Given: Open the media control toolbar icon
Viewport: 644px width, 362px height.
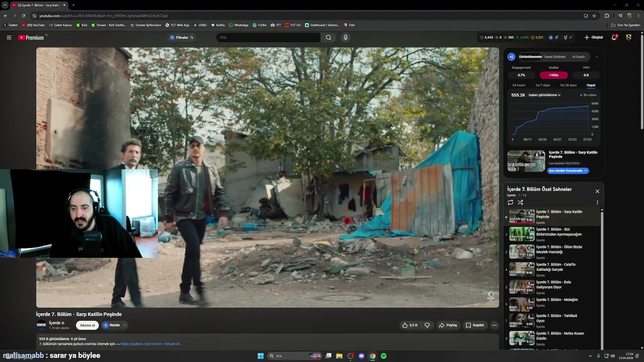Looking at the screenshot, I should pyautogui.click(x=620, y=16).
